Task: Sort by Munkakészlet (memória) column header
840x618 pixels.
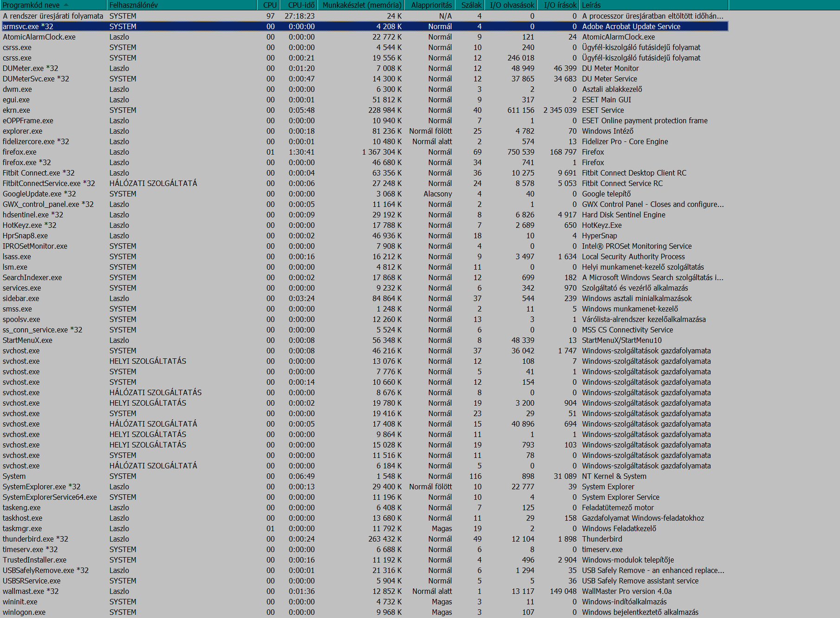Action: pyautogui.click(x=361, y=5)
